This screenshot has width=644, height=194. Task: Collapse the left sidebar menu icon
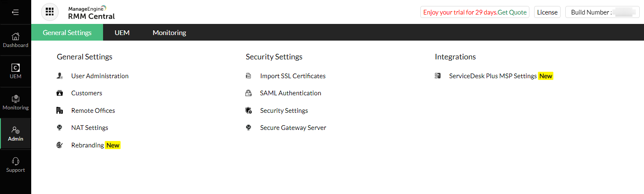click(x=15, y=12)
